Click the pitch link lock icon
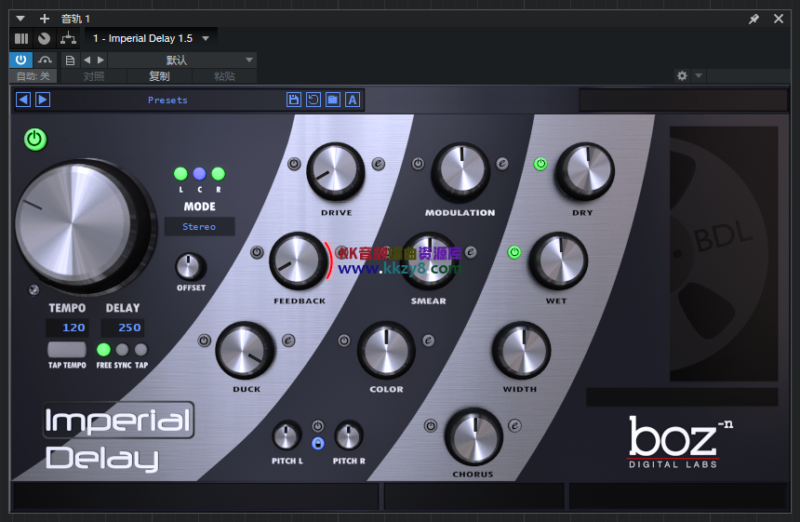The image size is (800, 522). pyautogui.click(x=318, y=443)
